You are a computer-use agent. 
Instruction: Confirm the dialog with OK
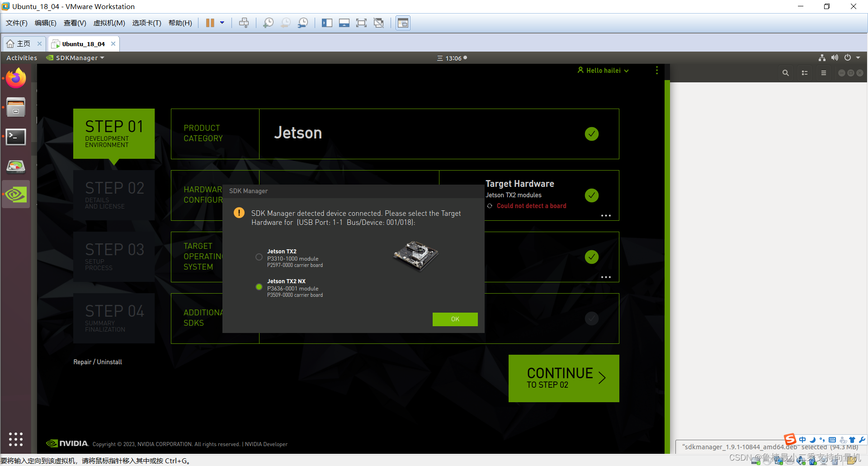tap(455, 319)
